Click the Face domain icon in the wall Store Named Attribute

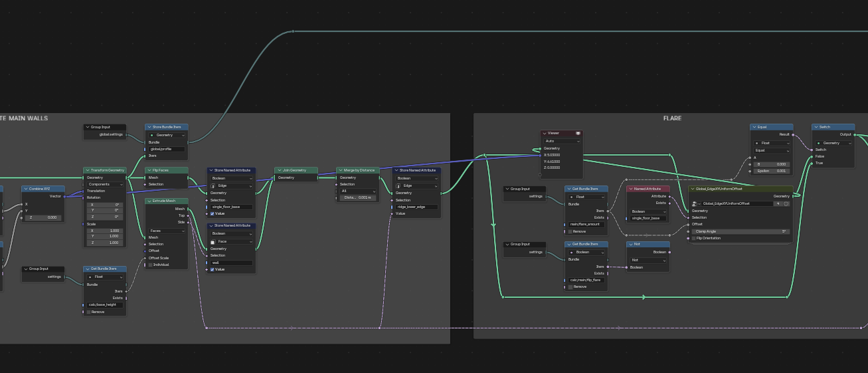[x=213, y=241]
